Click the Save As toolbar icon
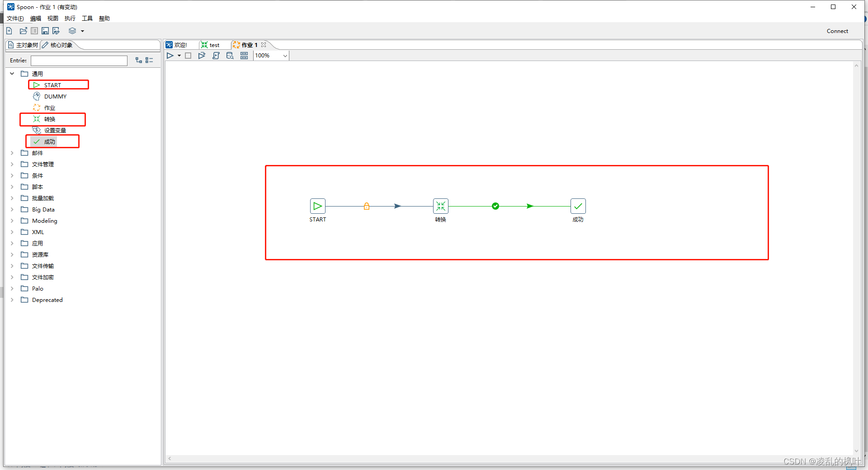The height and width of the screenshot is (470, 868). click(x=56, y=31)
